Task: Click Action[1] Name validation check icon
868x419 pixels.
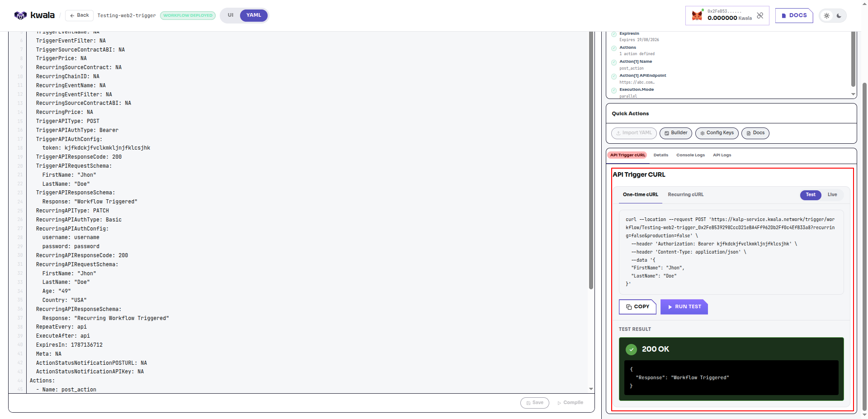Action: coord(614,63)
